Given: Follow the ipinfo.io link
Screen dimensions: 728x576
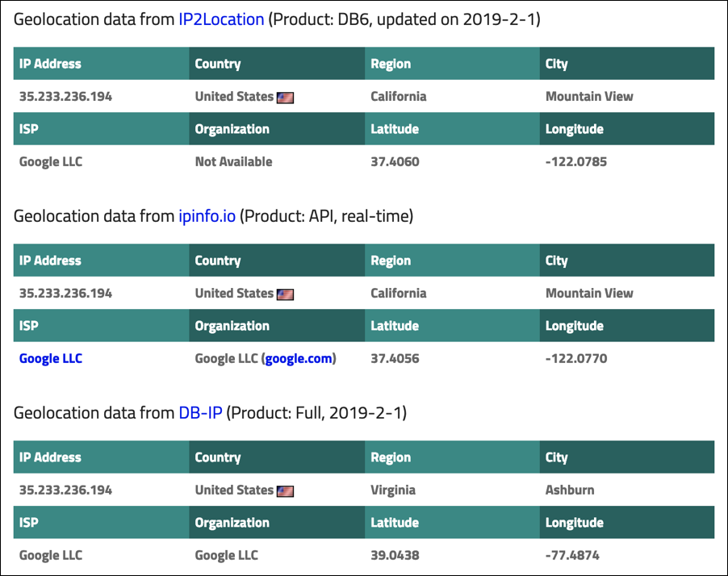Looking at the screenshot, I should [x=207, y=216].
